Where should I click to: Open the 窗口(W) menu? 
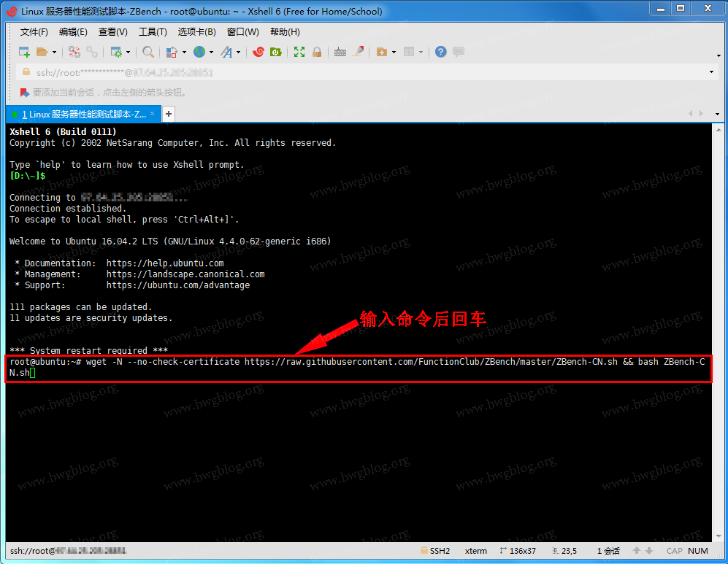(243, 32)
